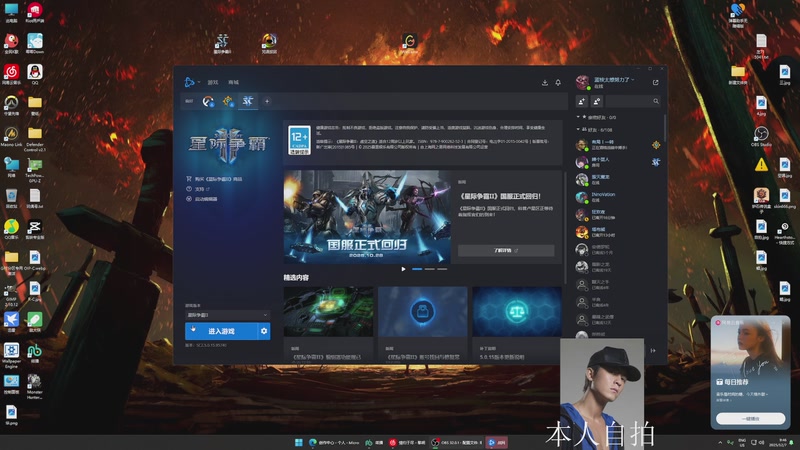Open the 游戏 menu item
This screenshot has height=450, width=800.
click(213, 82)
